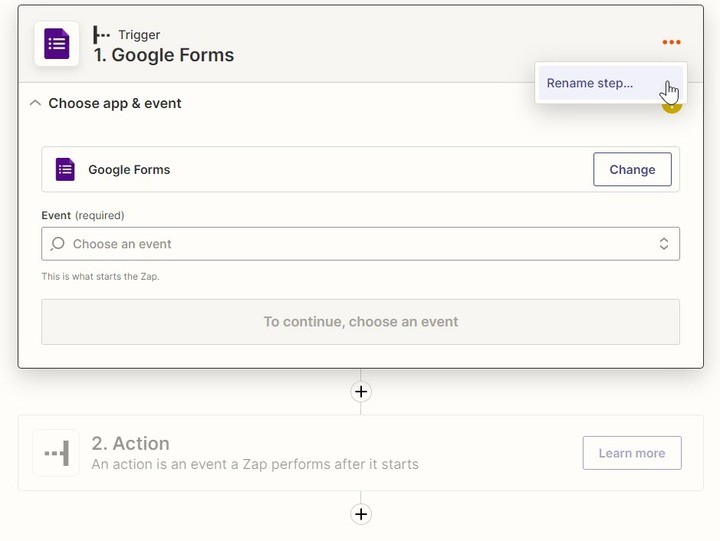Click the Choose app & event heading
Viewport: 720px width, 541px height.
pos(115,103)
